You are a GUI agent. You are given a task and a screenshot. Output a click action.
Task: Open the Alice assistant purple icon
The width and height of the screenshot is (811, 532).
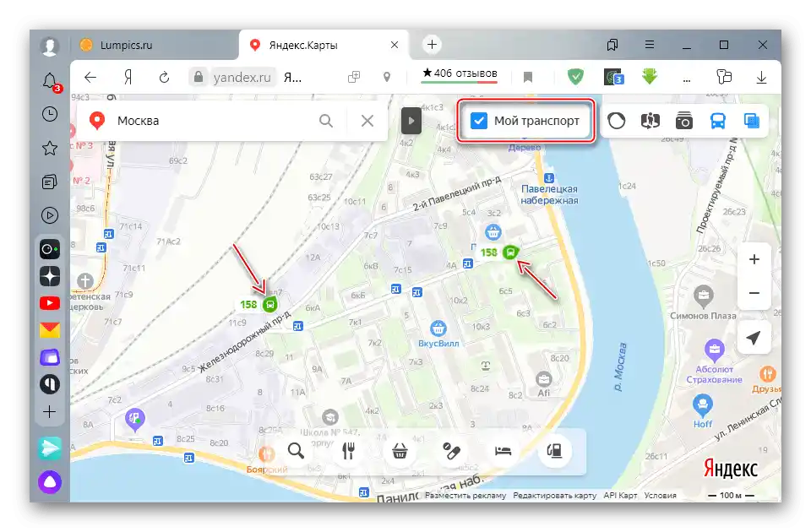[50, 482]
